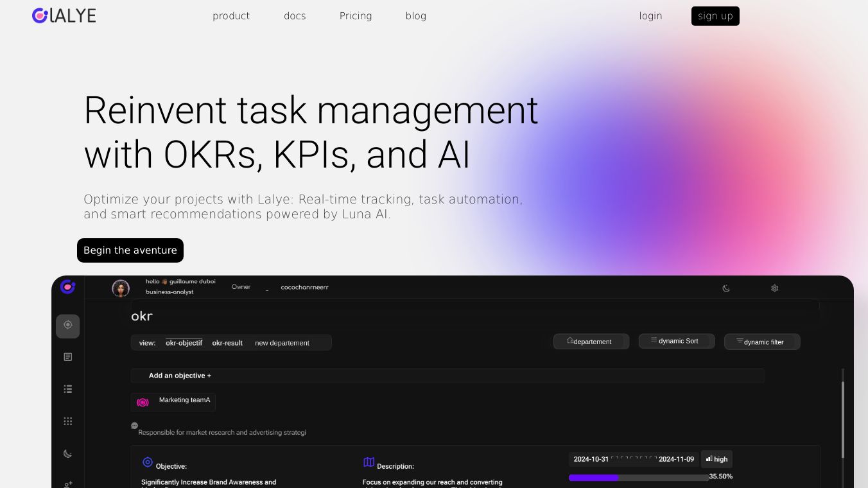This screenshot has width=868, height=488.
Task: Click the purple objective progress bar
Action: coord(639,478)
